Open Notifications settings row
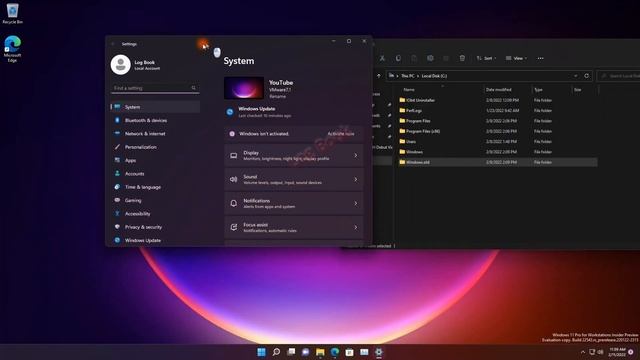Image resolution: width=640 pixels, height=360 pixels. pyautogui.click(x=293, y=203)
